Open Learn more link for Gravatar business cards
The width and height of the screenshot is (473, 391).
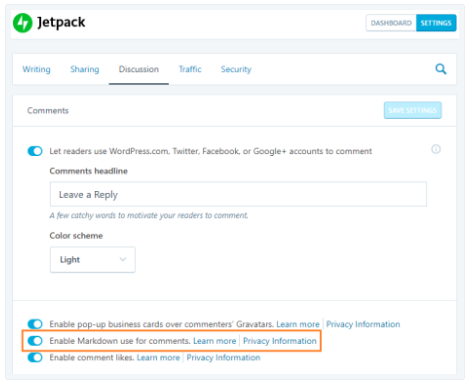(298, 324)
